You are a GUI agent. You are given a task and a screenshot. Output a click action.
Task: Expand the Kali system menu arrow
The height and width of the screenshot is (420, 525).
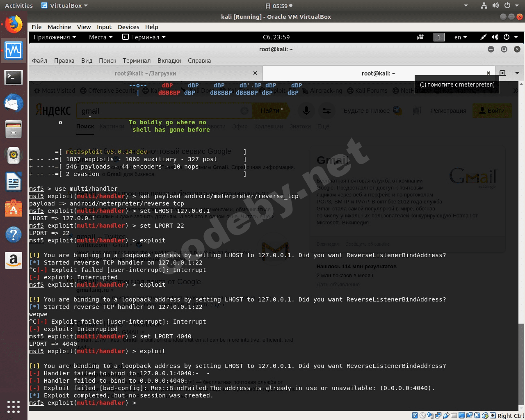516,37
